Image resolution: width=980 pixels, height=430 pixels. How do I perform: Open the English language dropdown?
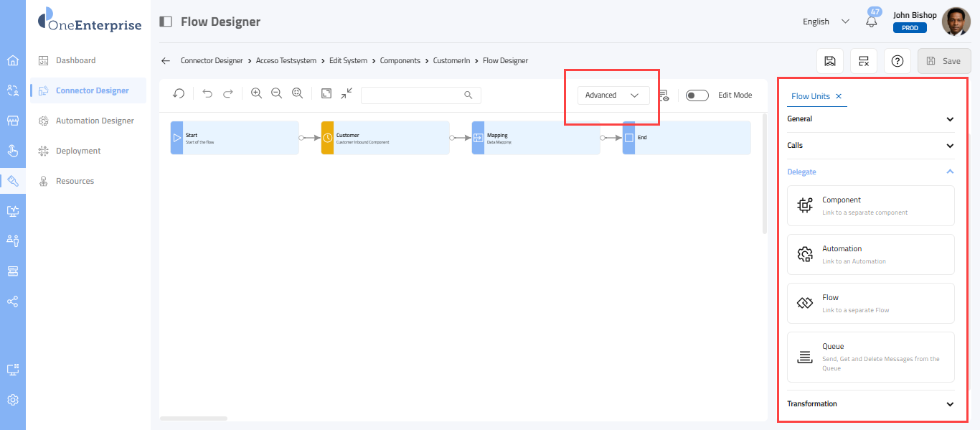click(825, 22)
